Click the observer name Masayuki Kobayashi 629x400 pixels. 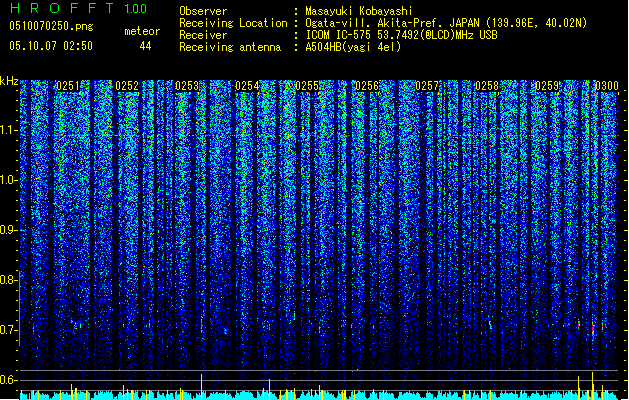point(359,11)
